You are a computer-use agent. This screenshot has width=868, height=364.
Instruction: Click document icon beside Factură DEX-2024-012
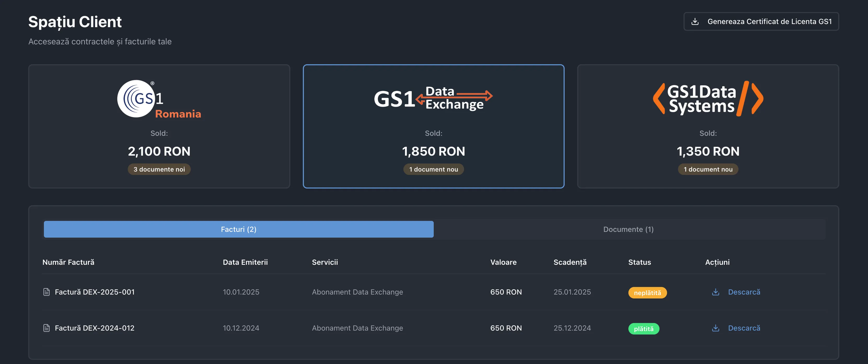(47, 328)
